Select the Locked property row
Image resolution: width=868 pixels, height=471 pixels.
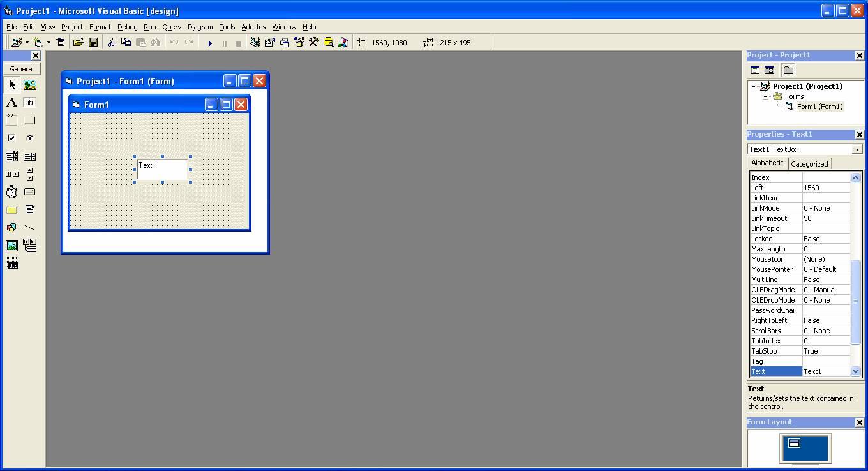[800, 239]
